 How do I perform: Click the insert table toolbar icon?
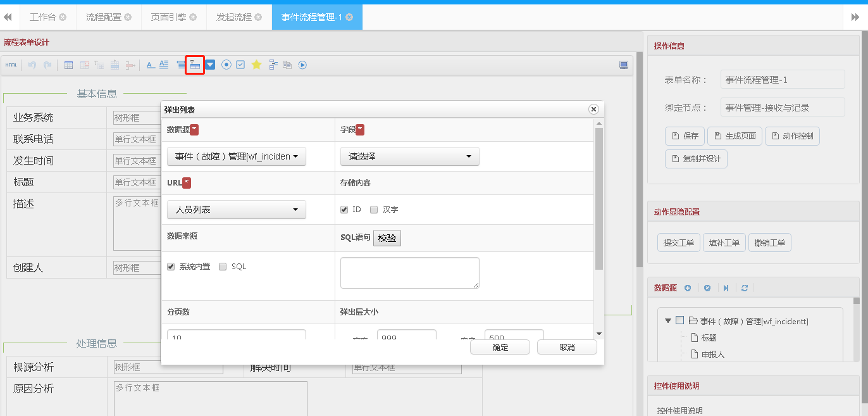69,65
